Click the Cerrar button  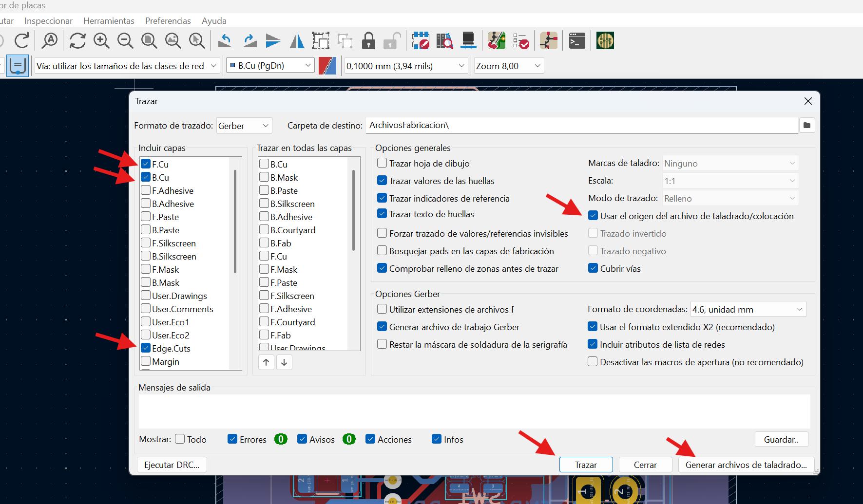645,465
